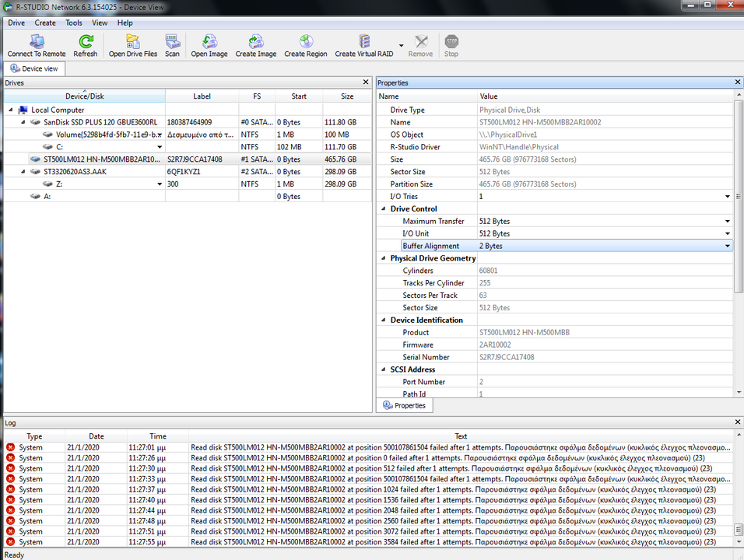Select the log entry for position 2048
The height and width of the screenshot is (560, 744).
[368, 510]
